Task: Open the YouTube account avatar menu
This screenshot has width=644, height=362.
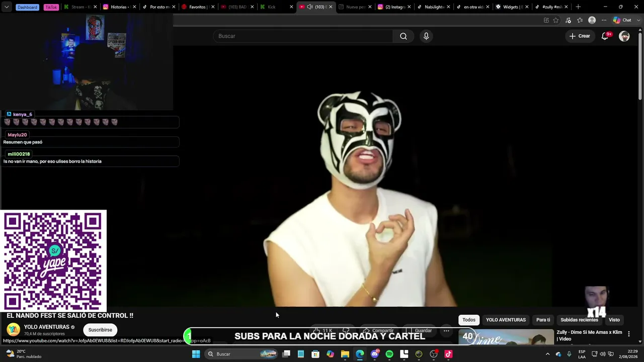Action: (624, 36)
